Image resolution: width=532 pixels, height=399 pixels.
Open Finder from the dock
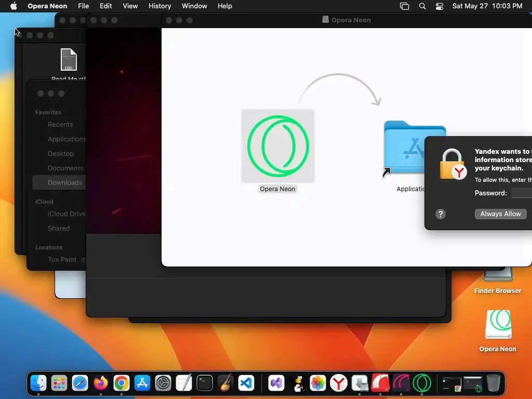tap(38, 383)
